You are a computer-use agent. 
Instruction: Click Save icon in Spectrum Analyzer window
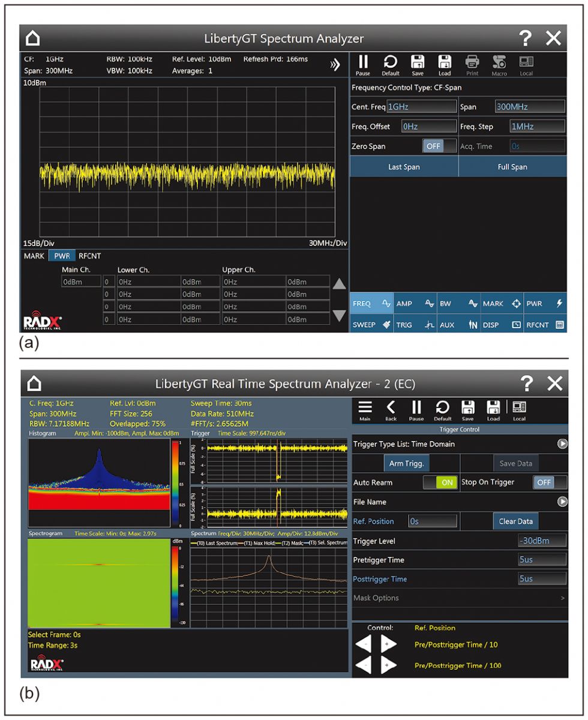(418, 65)
